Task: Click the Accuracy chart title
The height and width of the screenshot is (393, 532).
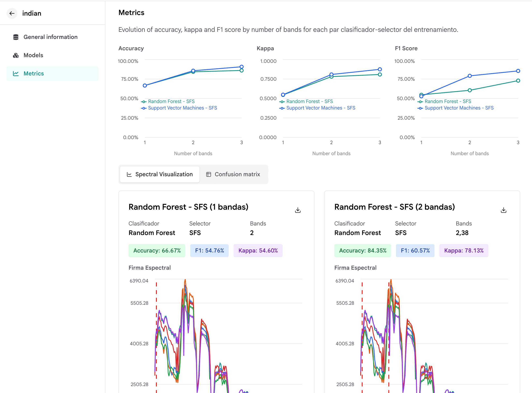Action: pyautogui.click(x=131, y=48)
